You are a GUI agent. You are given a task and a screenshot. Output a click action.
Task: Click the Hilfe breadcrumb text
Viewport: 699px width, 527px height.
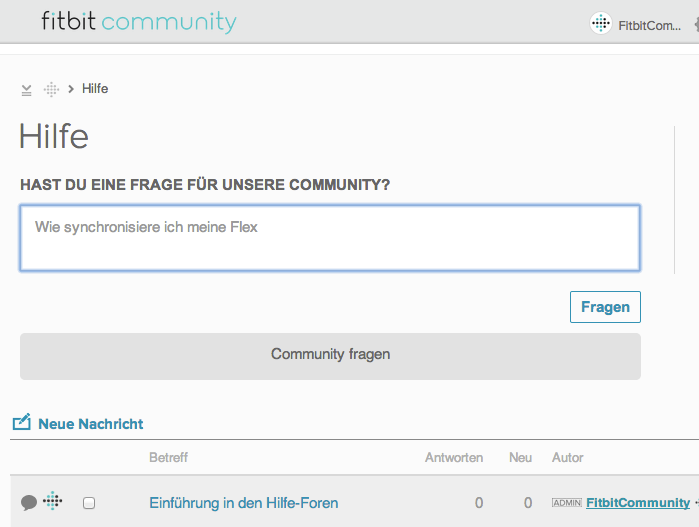click(x=95, y=88)
